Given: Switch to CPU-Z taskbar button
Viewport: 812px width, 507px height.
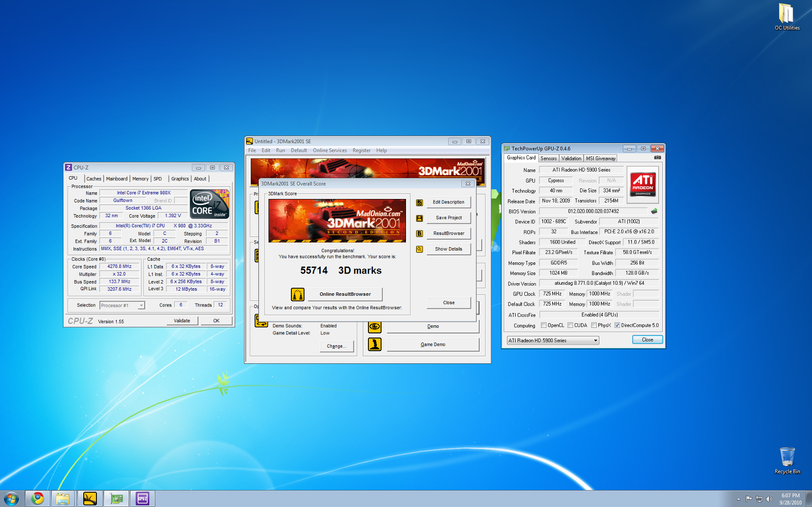Looking at the screenshot, I should click(143, 498).
